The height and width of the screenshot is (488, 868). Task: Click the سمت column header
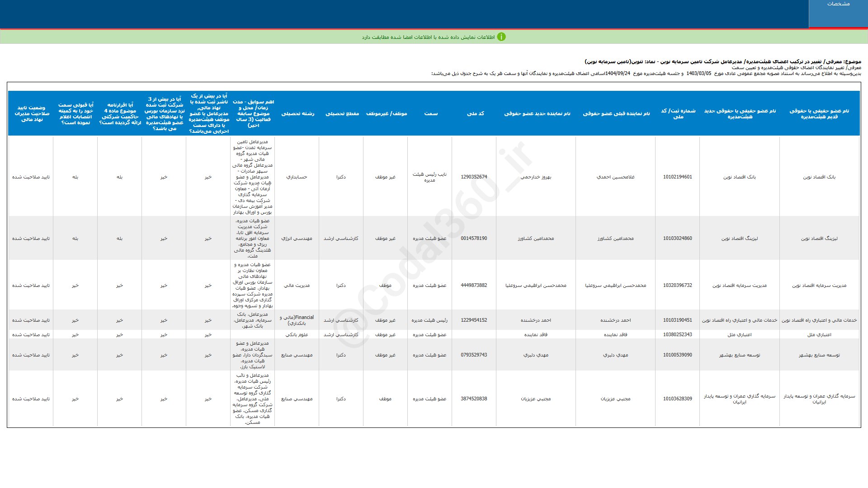[x=430, y=113]
